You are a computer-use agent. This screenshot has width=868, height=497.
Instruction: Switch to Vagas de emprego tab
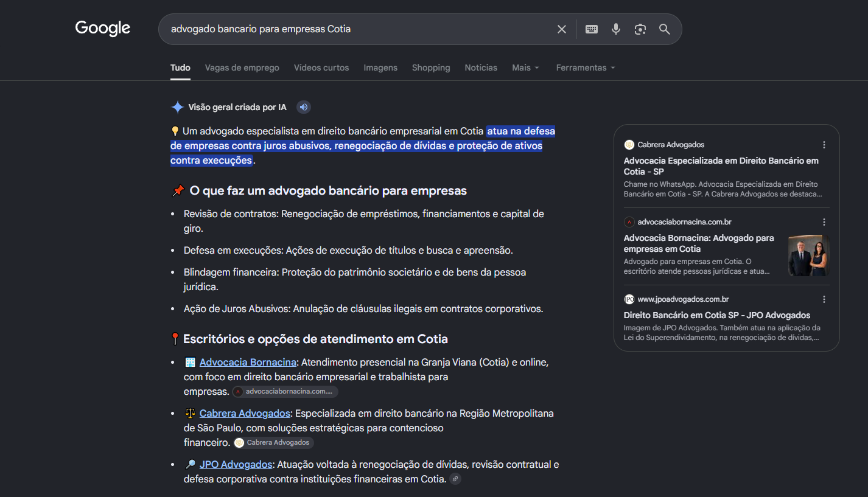(242, 68)
